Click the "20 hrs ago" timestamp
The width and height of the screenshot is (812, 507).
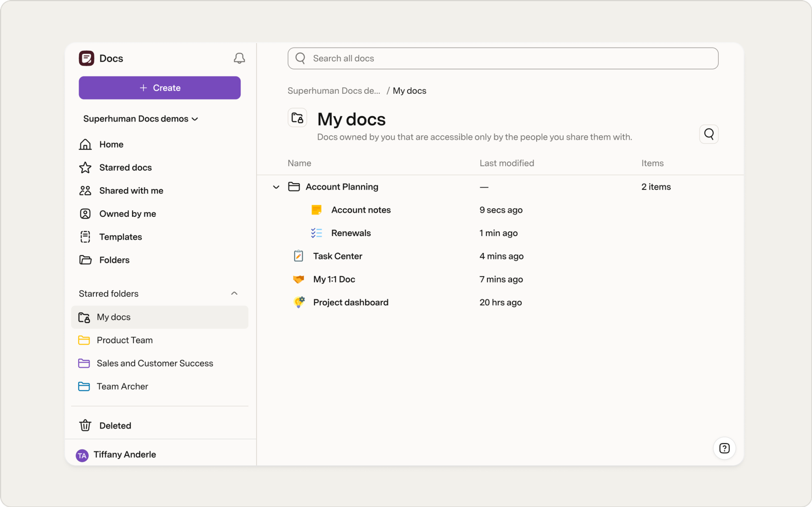click(501, 302)
